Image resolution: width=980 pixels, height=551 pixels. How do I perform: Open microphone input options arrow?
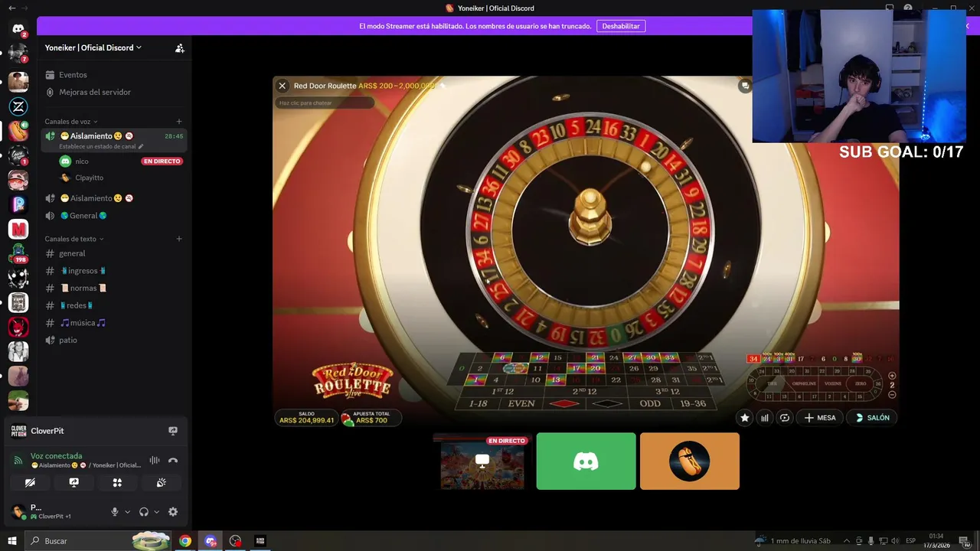point(127,512)
